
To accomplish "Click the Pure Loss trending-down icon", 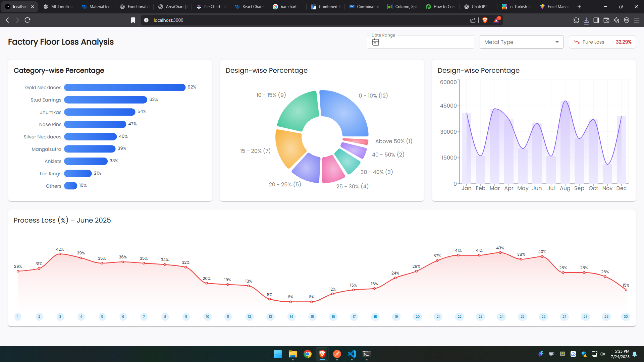I will [577, 42].
